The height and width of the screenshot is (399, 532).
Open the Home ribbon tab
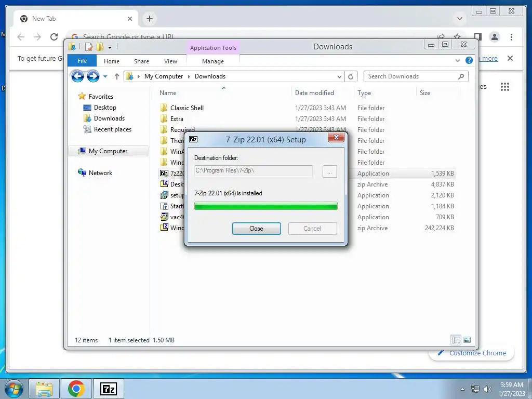(112, 61)
